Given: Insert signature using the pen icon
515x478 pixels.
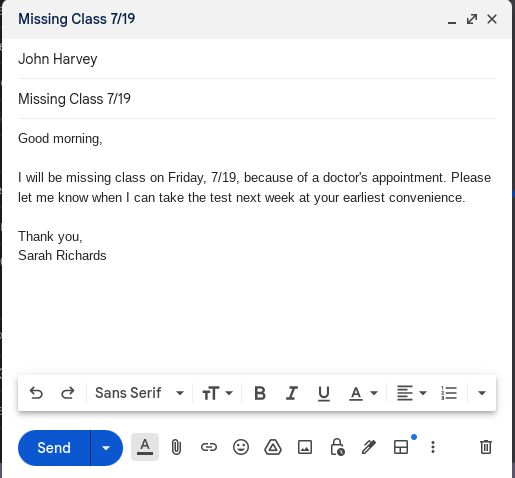Looking at the screenshot, I should point(369,447).
